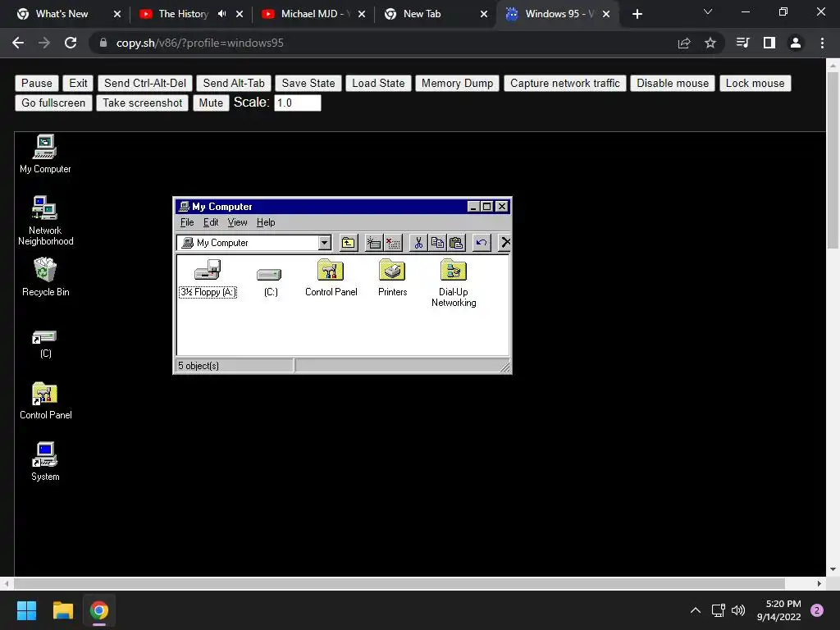Click Up One Level toolbar icon
Screen dimensions: 840x630
click(349, 243)
